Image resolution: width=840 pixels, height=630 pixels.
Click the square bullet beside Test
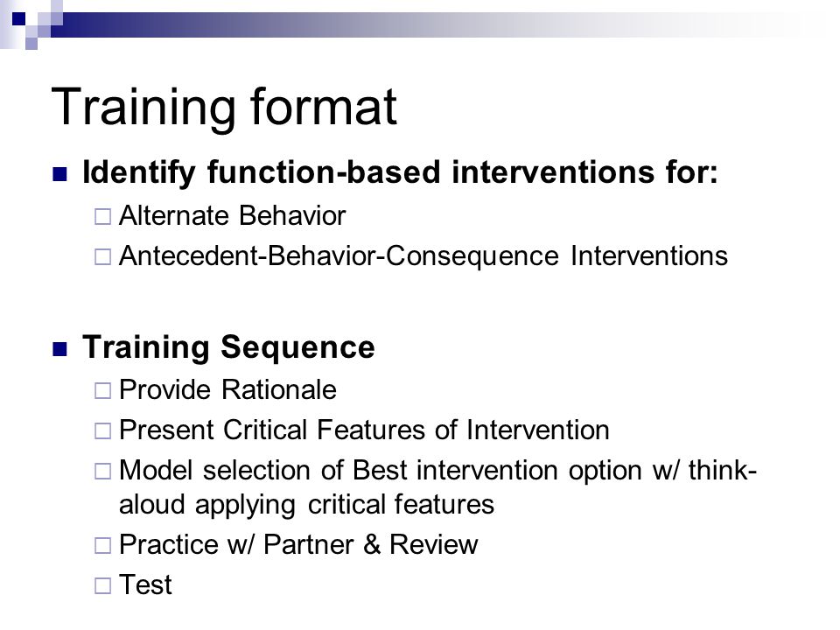(102, 585)
